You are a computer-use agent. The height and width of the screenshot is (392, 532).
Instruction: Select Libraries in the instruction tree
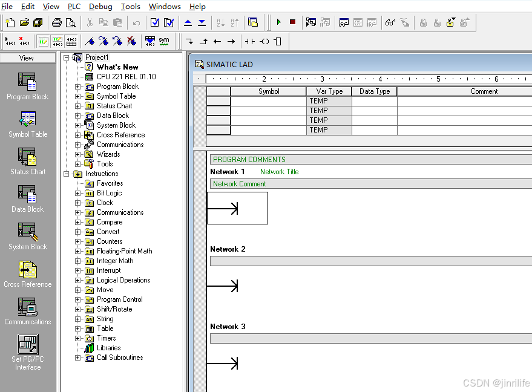click(x=108, y=348)
